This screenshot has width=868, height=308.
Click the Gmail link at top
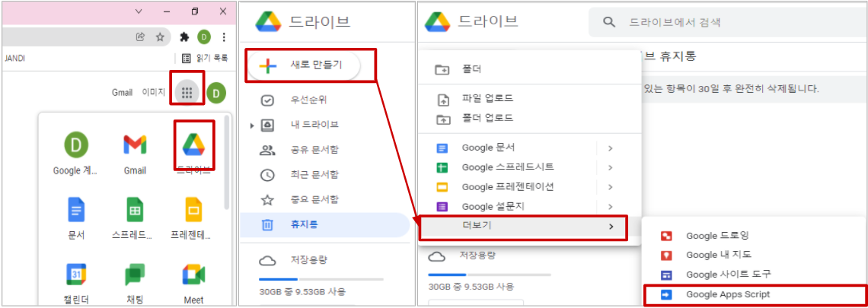coord(122,93)
